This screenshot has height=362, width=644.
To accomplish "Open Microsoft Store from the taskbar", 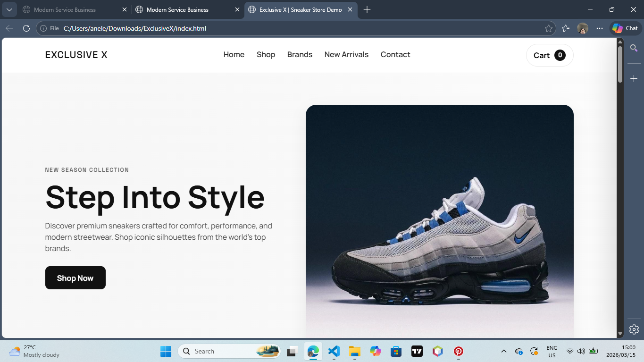I will pyautogui.click(x=396, y=351).
